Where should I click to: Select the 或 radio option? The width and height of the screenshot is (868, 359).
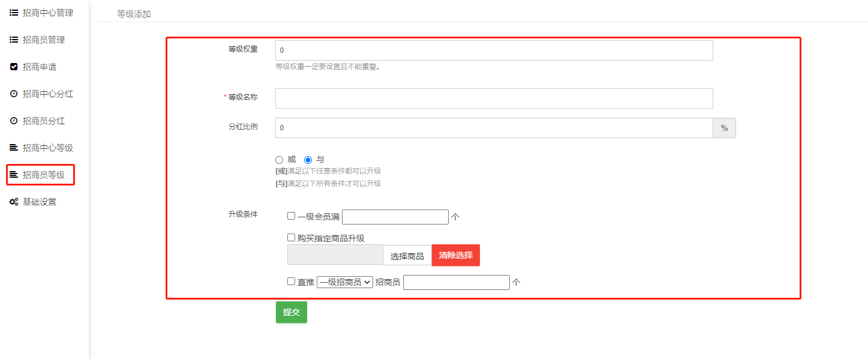(279, 160)
